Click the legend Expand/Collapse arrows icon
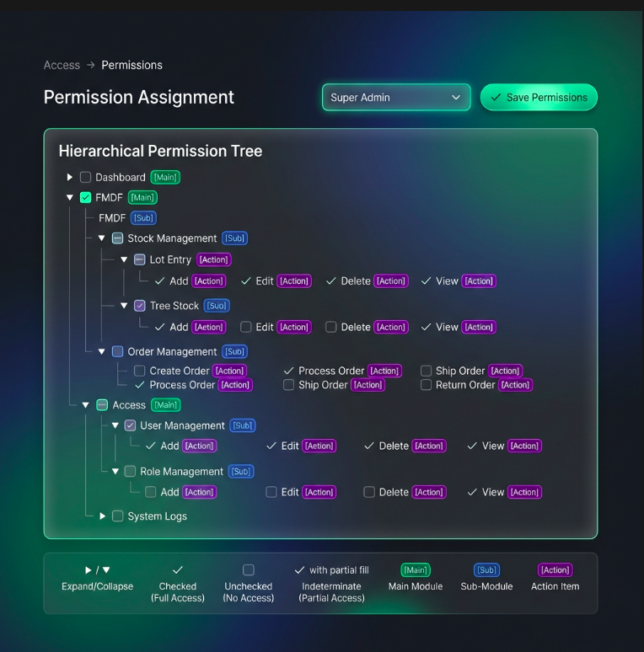 coord(97,570)
